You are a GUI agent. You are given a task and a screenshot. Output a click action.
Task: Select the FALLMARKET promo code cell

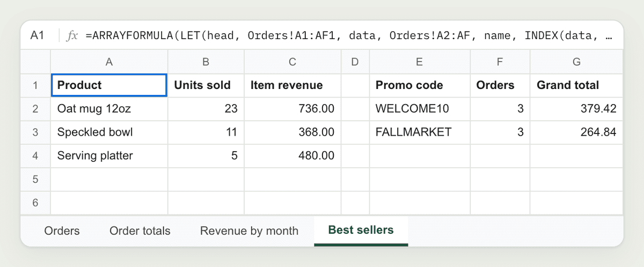pos(420,132)
